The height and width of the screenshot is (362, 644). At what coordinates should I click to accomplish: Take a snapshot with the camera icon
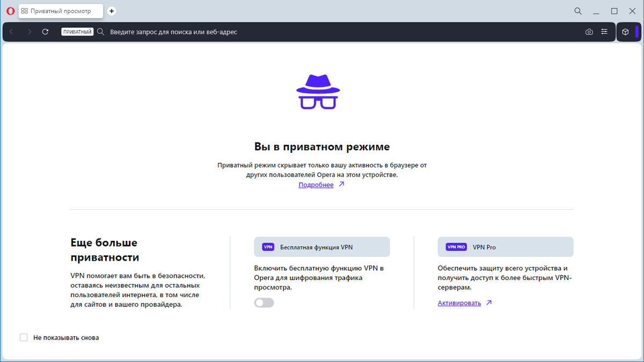point(589,32)
